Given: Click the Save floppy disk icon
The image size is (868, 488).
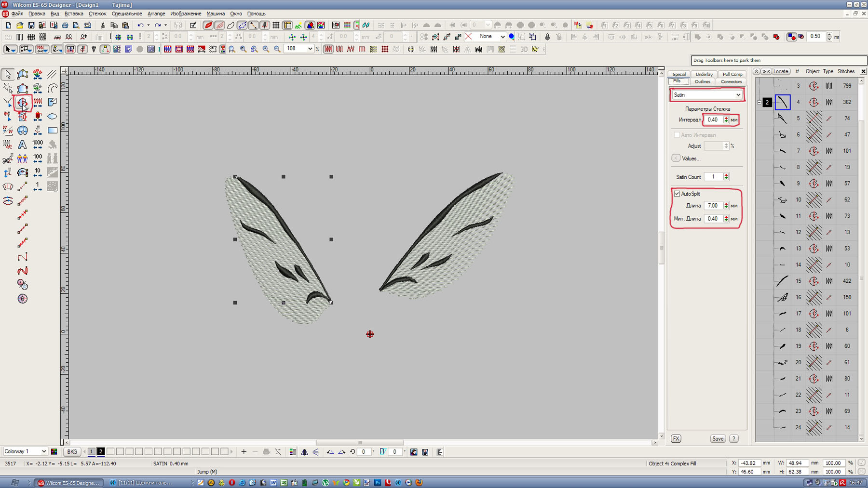Looking at the screenshot, I should 31,25.
